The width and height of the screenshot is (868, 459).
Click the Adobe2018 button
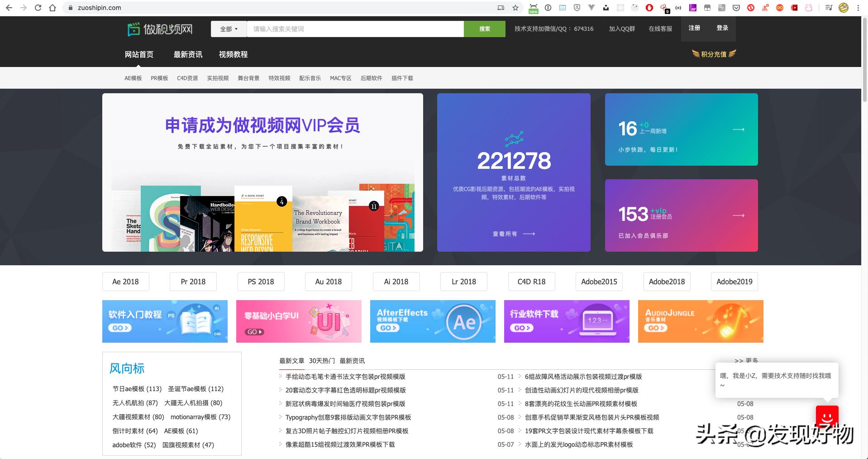tap(667, 282)
